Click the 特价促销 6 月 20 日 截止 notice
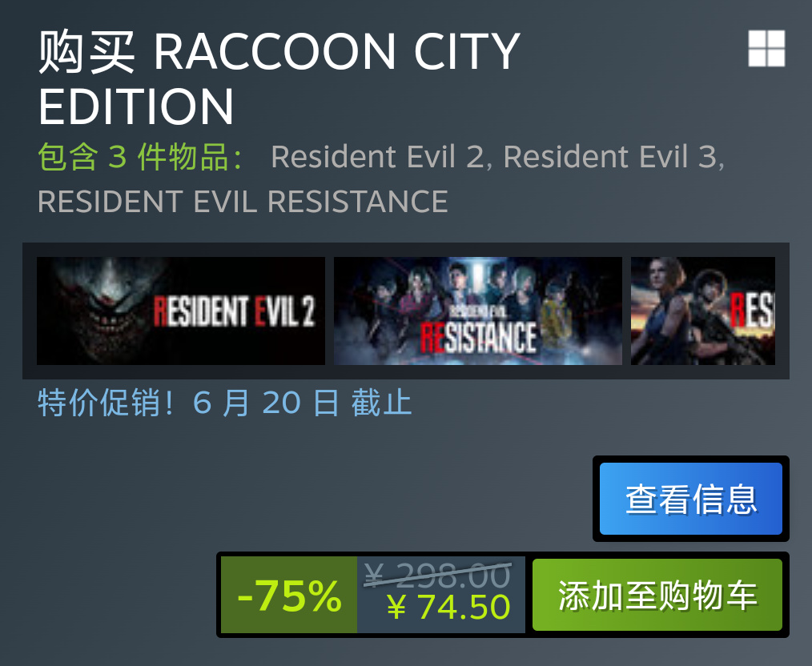The width and height of the screenshot is (812, 666). click(225, 403)
